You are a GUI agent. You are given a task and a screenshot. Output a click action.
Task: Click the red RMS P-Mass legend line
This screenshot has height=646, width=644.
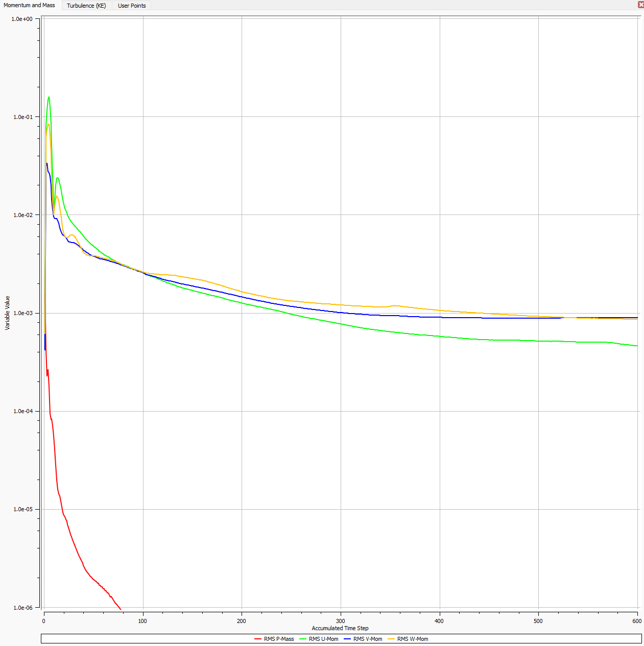258,639
